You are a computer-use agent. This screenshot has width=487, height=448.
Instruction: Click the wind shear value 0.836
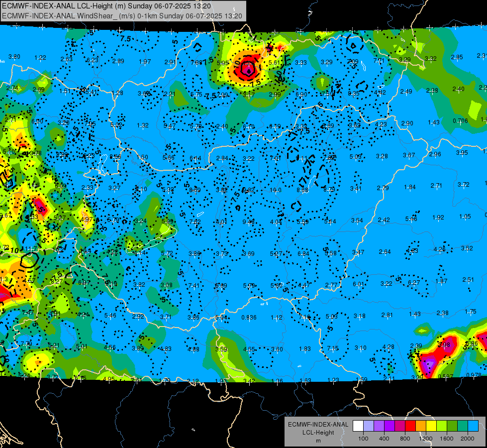(x=249, y=318)
